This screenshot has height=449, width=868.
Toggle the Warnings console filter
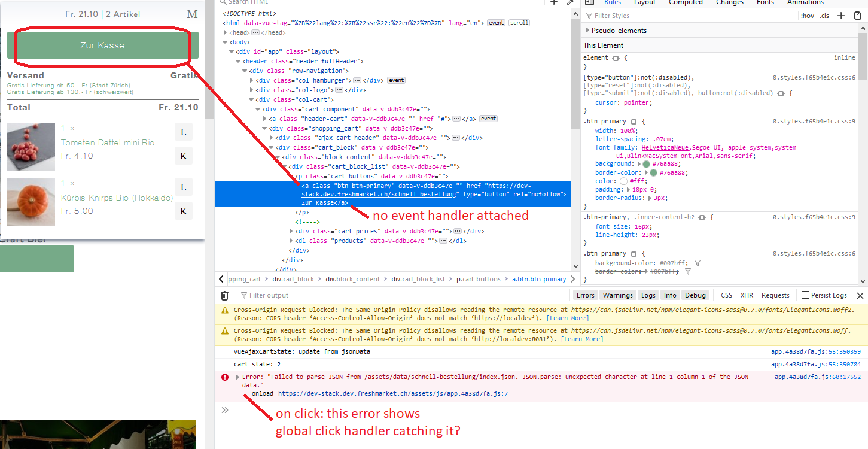pyautogui.click(x=617, y=295)
